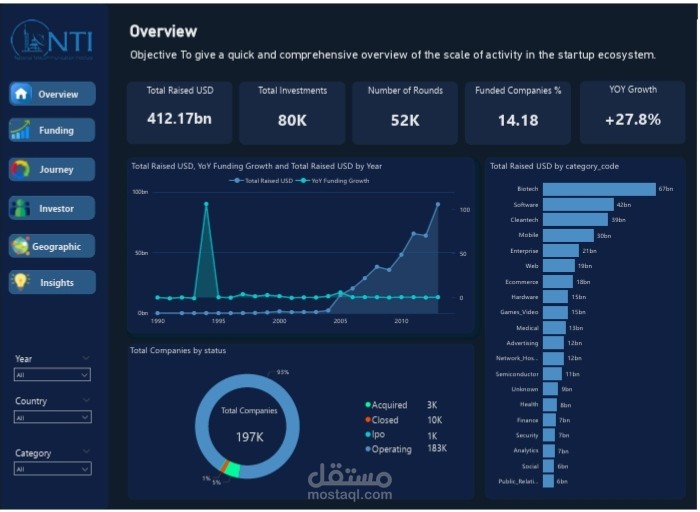
Task: Click the bar chart icon beside Funding
Action: pyautogui.click(x=20, y=130)
